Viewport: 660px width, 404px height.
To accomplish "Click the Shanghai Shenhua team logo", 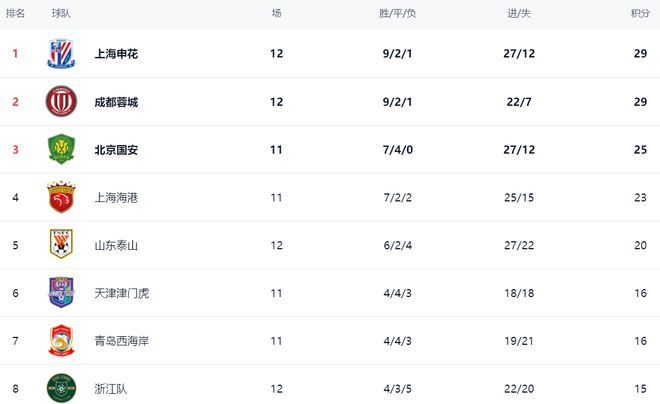I will pyautogui.click(x=61, y=53).
